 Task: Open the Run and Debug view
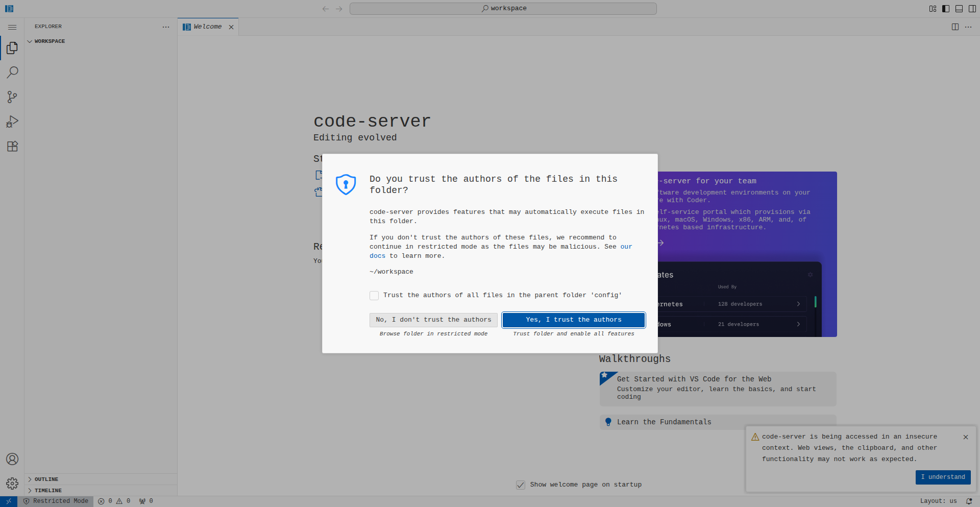click(12, 122)
